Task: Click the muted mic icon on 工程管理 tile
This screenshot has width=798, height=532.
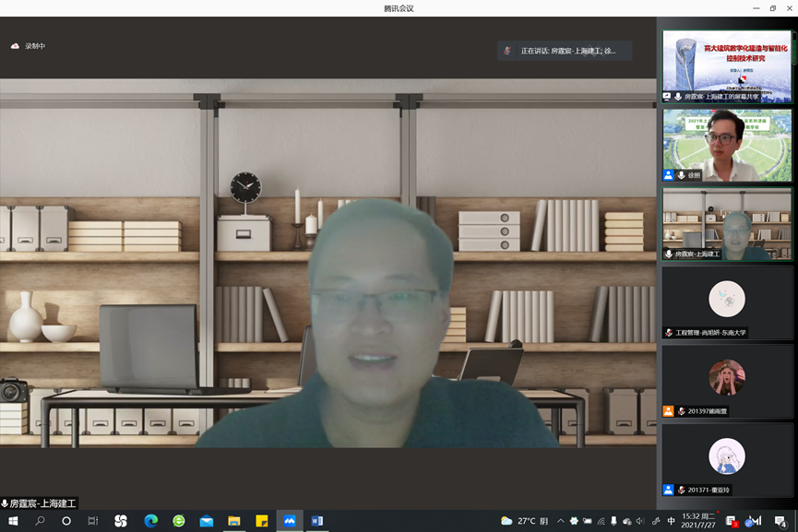Action: pos(669,332)
